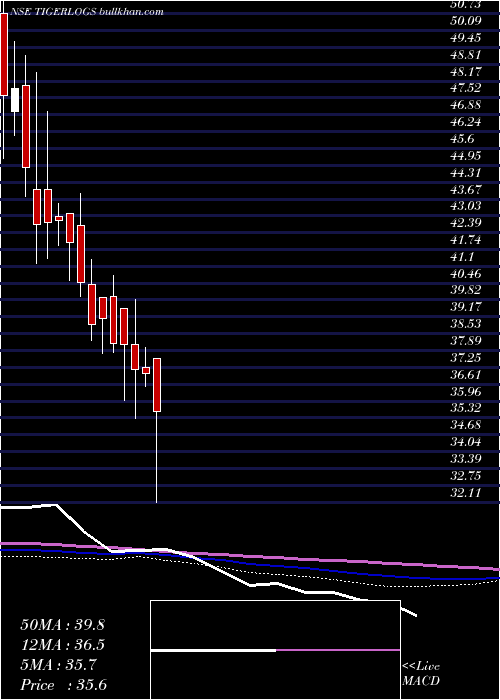Click the MACD histogram box
Viewport: 500px width, 700px height.
point(275,650)
